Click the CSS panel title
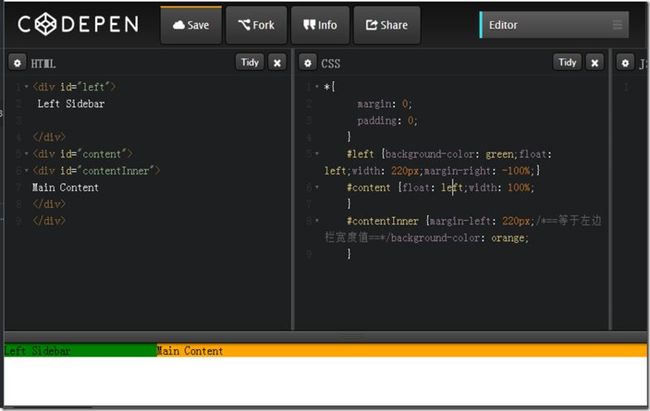Screen dimensions: 650x411 pyautogui.click(x=330, y=63)
